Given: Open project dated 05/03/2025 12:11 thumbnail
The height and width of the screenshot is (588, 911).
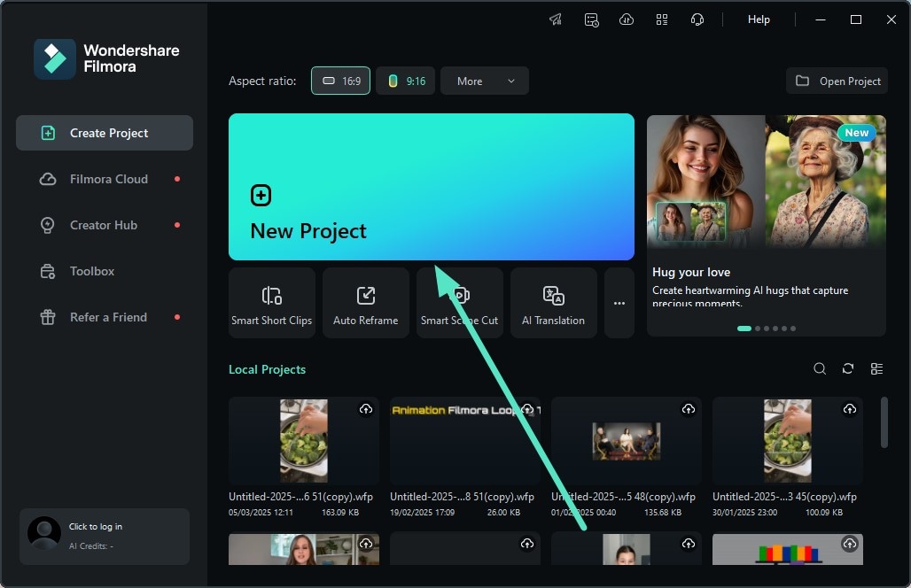Looking at the screenshot, I should pos(304,441).
